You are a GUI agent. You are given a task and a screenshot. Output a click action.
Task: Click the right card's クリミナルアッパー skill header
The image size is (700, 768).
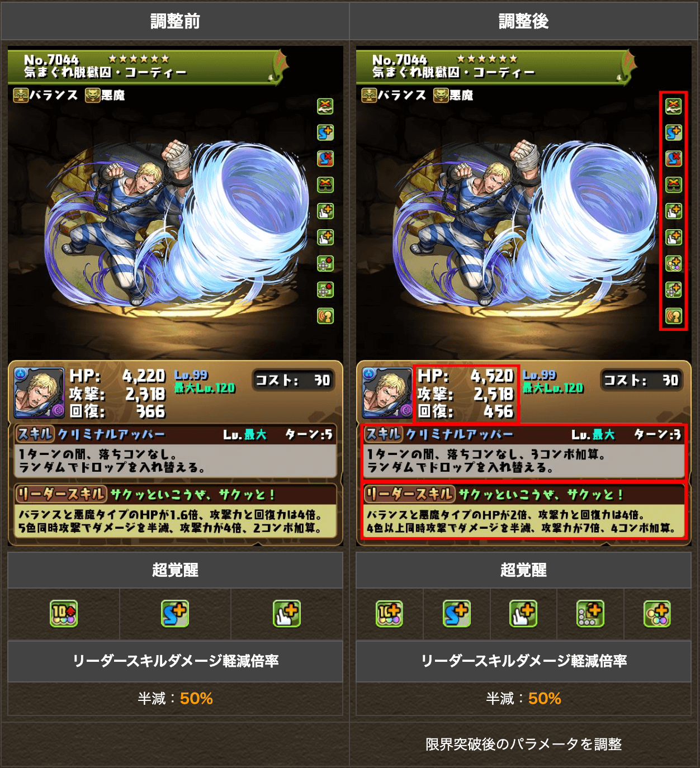click(x=524, y=434)
